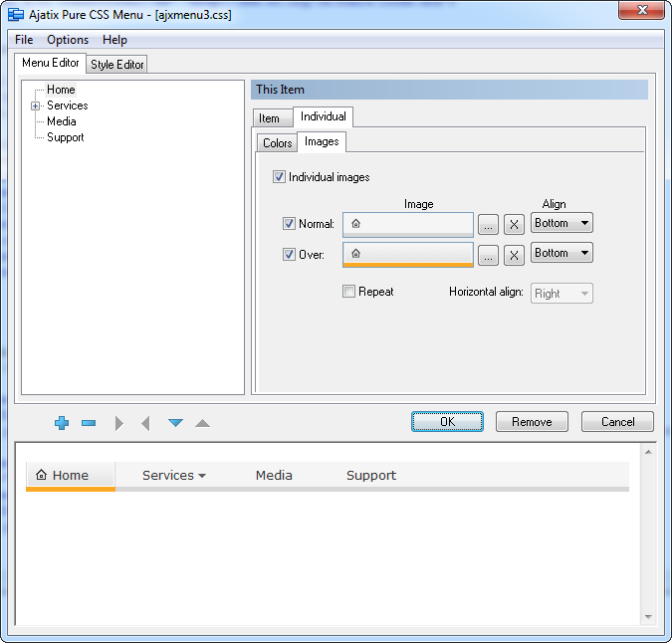672x643 pixels.
Task: Select Support in the menu tree
Action: coord(65,137)
